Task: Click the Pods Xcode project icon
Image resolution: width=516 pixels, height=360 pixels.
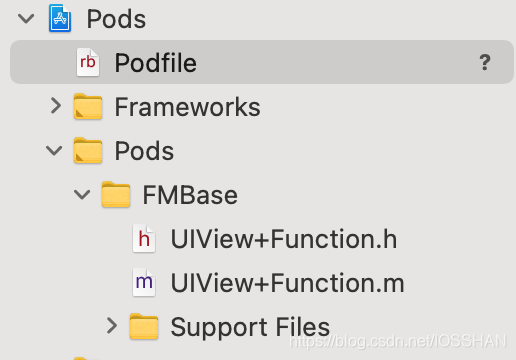Action: pyautogui.click(x=60, y=18)
